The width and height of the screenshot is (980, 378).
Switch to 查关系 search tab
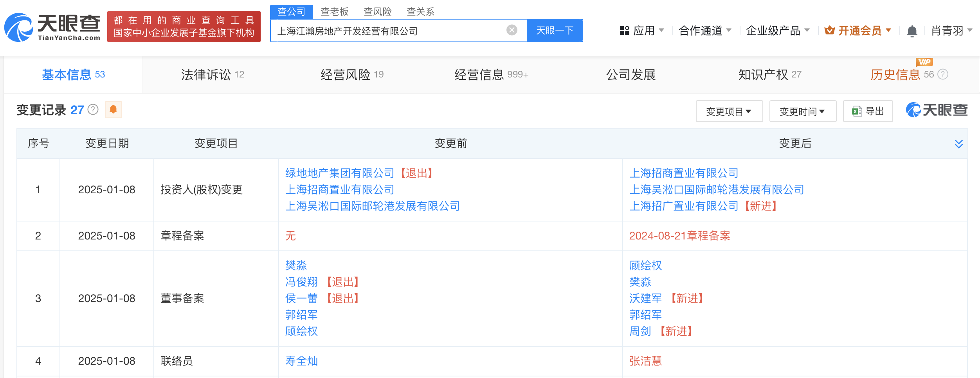420,12
